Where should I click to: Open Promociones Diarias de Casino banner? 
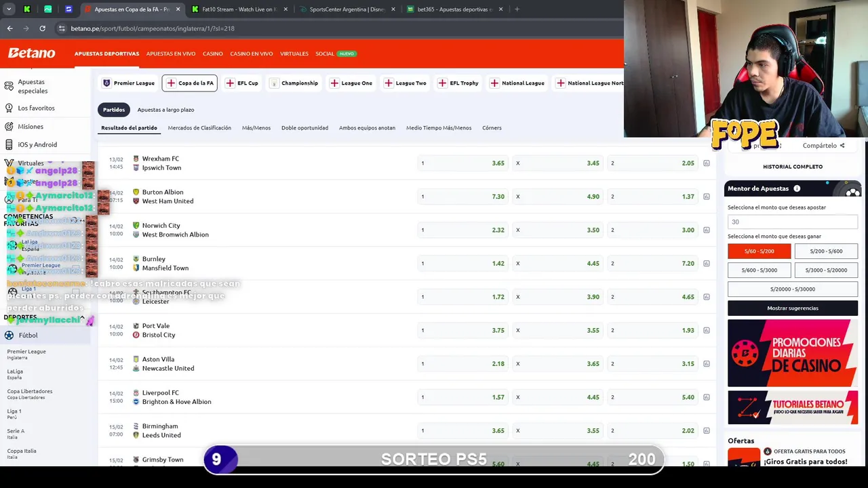793,353
